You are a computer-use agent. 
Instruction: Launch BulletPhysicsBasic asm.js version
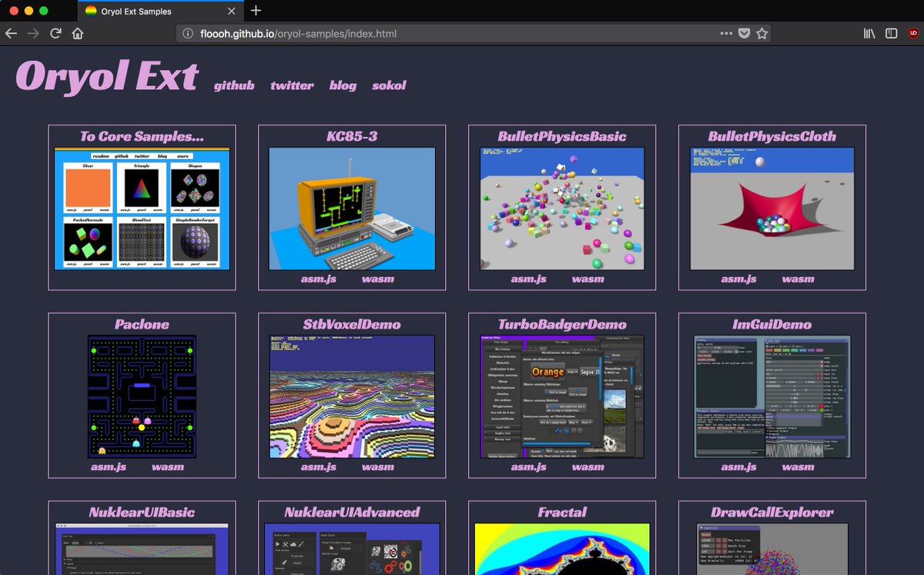[x=529, y=279]
